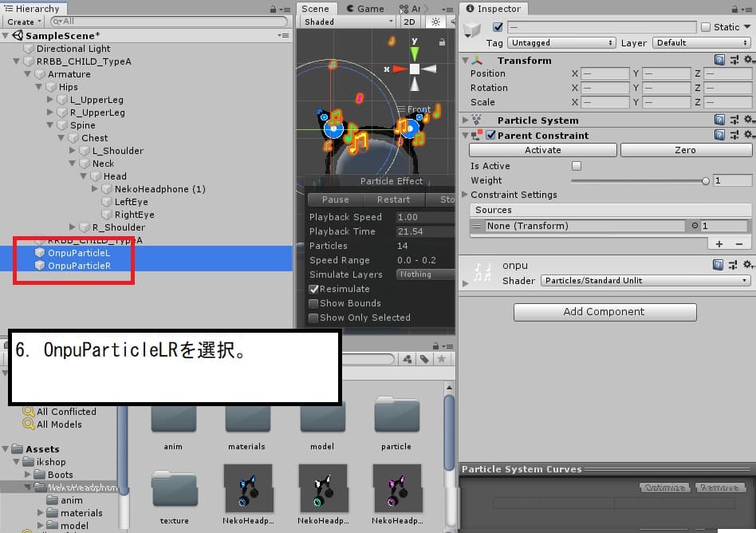Open onpu material gear settings menu
The image size is (756, 533).
[x=748, y=265]
